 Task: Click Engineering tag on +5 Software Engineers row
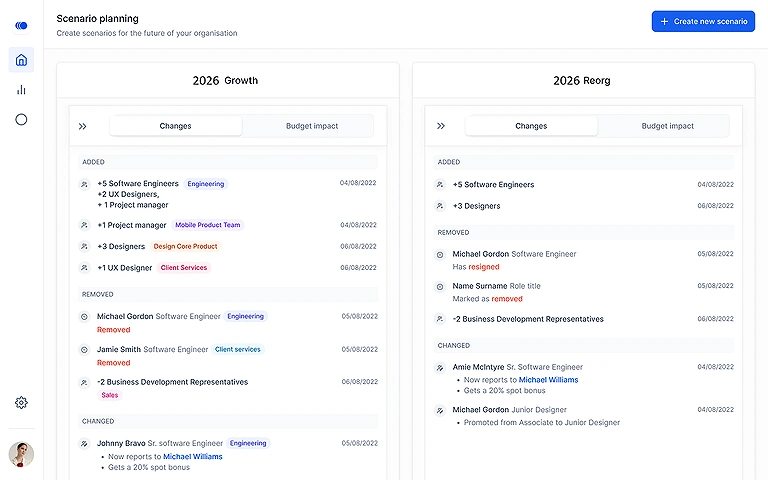(x=206, y=184)
